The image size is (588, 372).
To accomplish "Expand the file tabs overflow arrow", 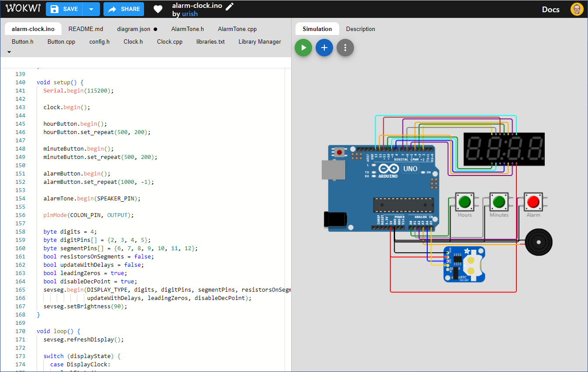I will (x=9, y=52).
